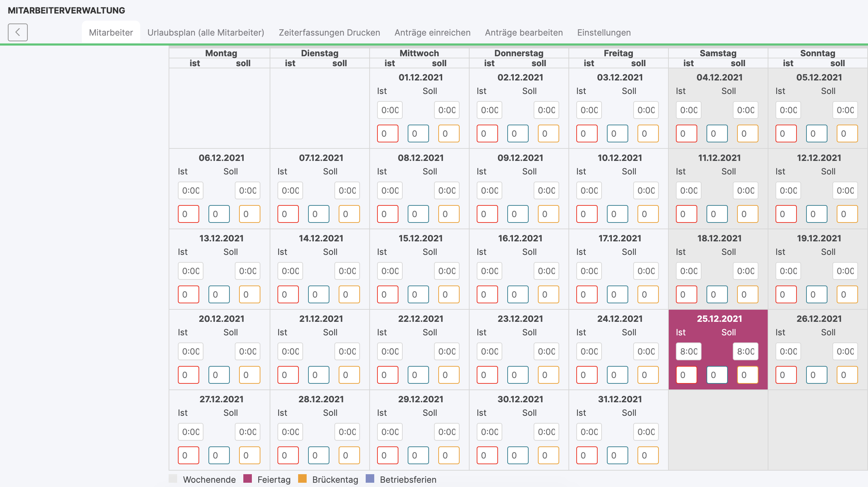The image size is (868, 487).
Task: Go to Anträge einreichen tab
Action: pos(432,32)
